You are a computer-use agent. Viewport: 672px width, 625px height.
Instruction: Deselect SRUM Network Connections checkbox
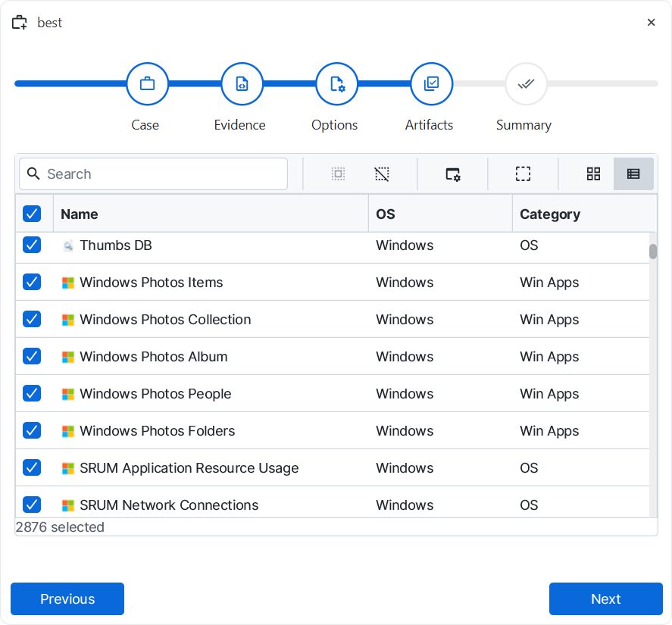(32, 504)
